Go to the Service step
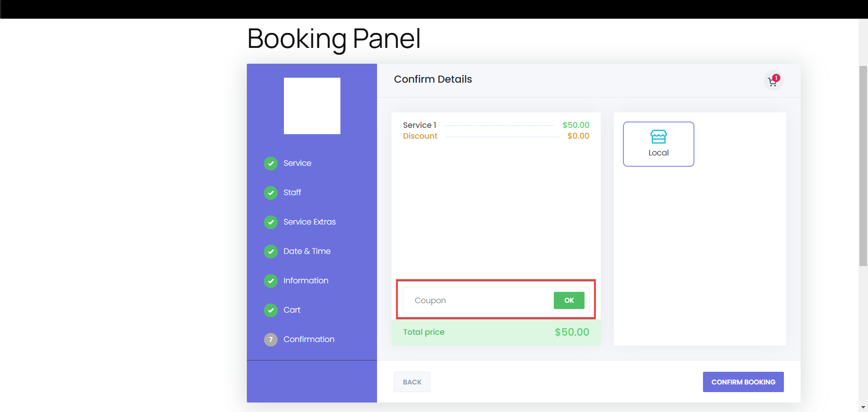Image resolution: width=868 pixels, height=412 pixels. (x=297, y=164)
